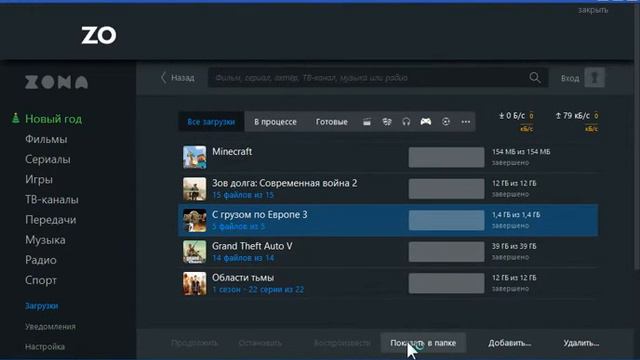Open Спорт section in sidebar

coord(41,280)
